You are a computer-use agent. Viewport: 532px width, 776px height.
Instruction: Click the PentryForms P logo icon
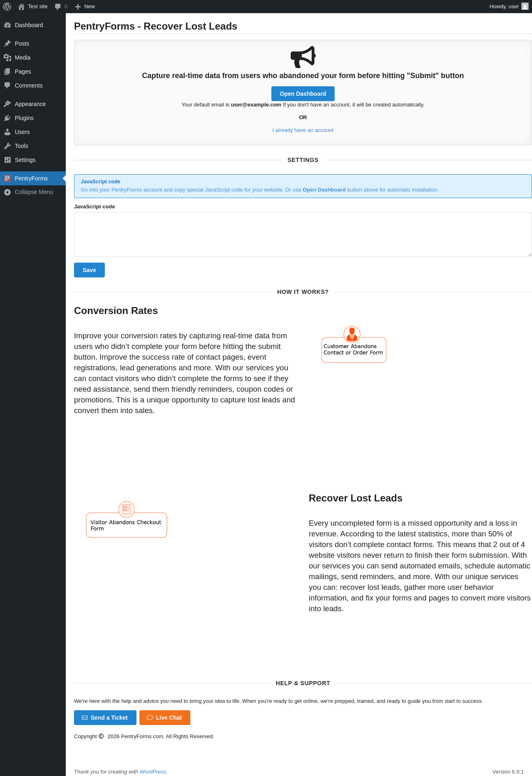point(7,178)
